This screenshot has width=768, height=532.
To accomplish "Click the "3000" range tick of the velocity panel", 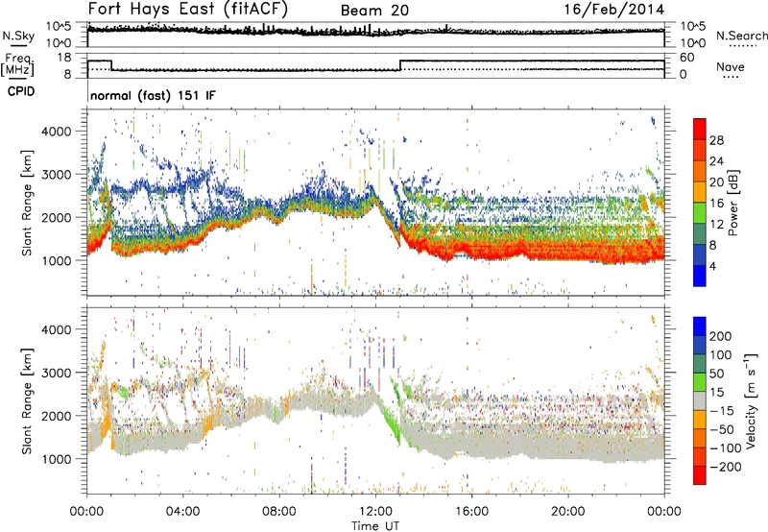I will [x=57, y=373].
